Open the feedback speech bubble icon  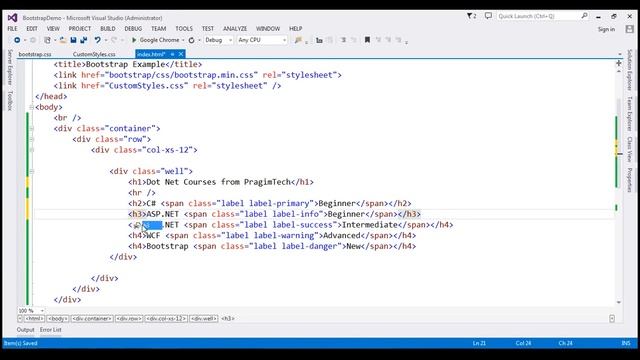pyautogui.click(x=488, y=16)
